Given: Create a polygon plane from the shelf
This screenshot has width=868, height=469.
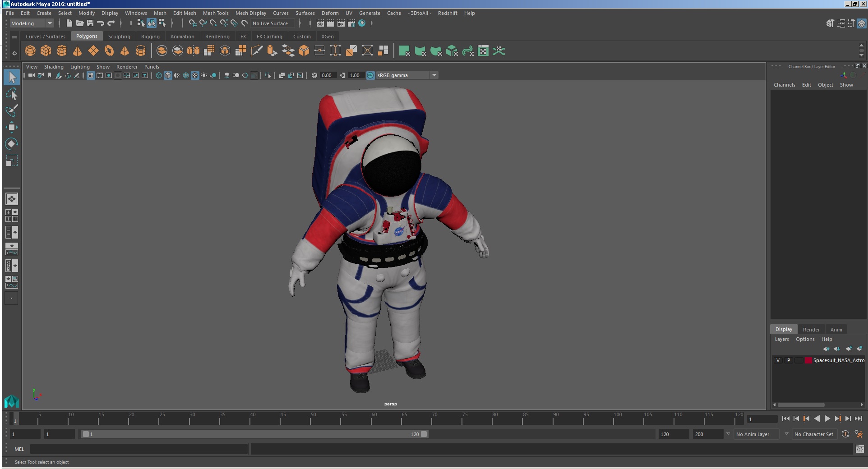Looking at the screenshot, I should pyautogui.click(x=93, y=51).
